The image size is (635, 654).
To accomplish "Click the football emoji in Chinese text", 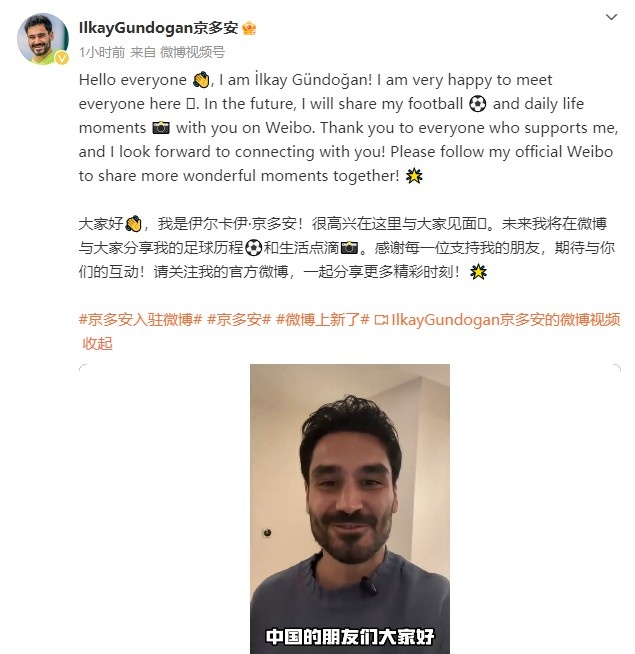I will tap(253, 248).
